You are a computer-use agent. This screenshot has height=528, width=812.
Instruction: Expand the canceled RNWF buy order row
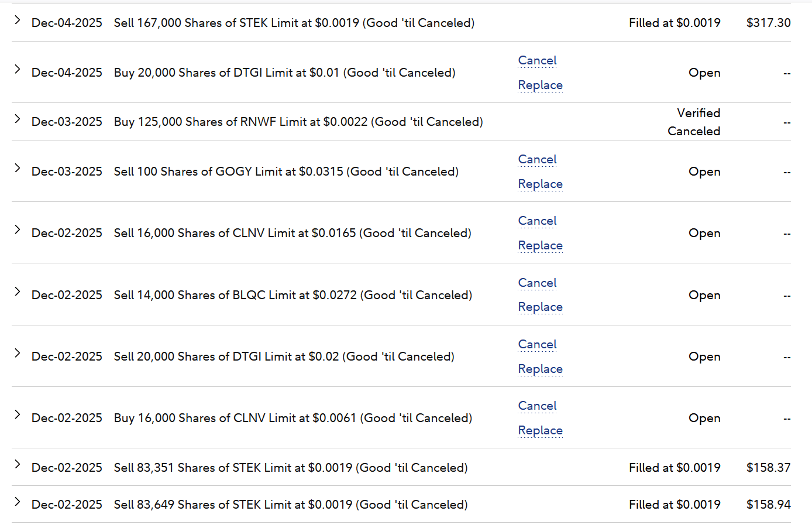click(18, 119)
